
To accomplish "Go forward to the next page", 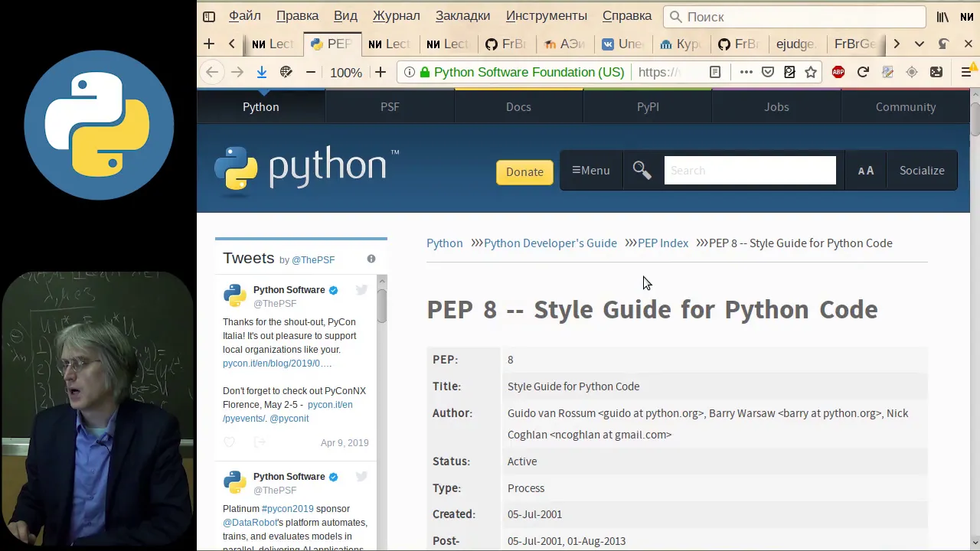I will (x=237, y=72).
